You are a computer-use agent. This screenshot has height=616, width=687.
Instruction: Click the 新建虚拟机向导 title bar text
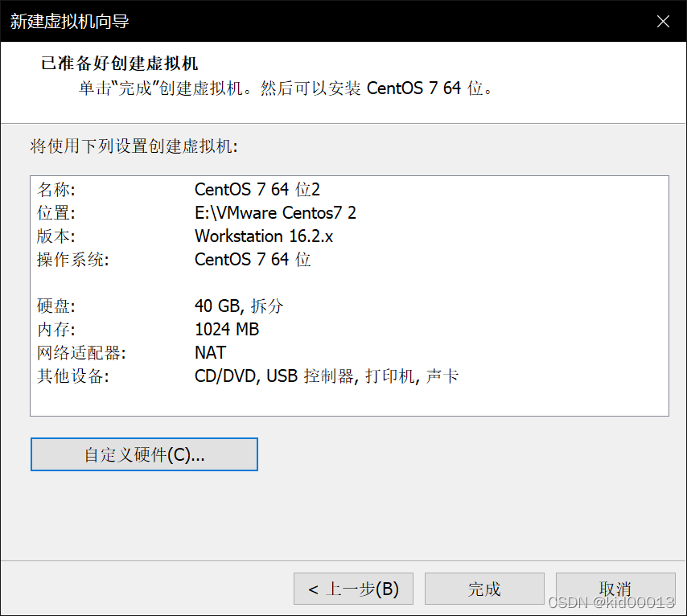point(69,21)
